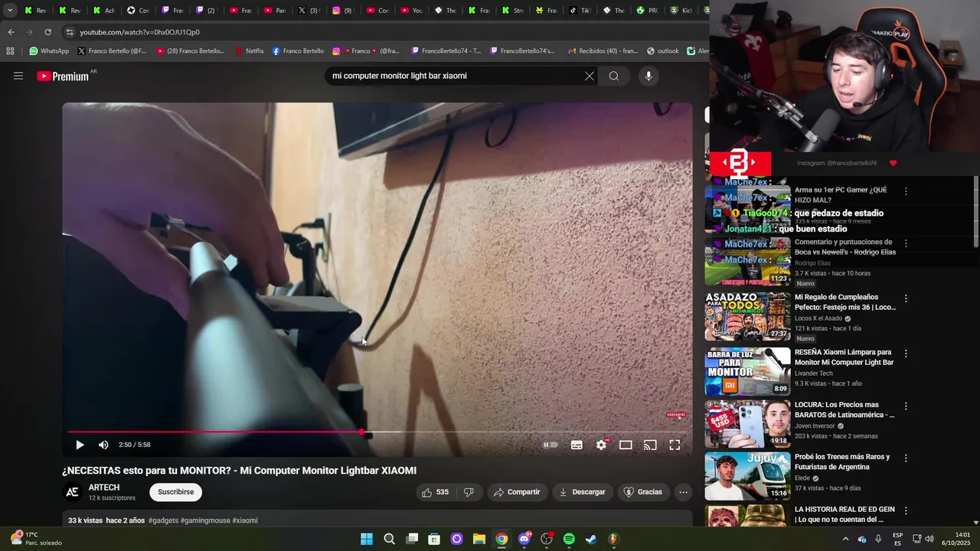980x551 pixels.
Task: Open options for Probé los Trenes video
Action: coord(906,458)
